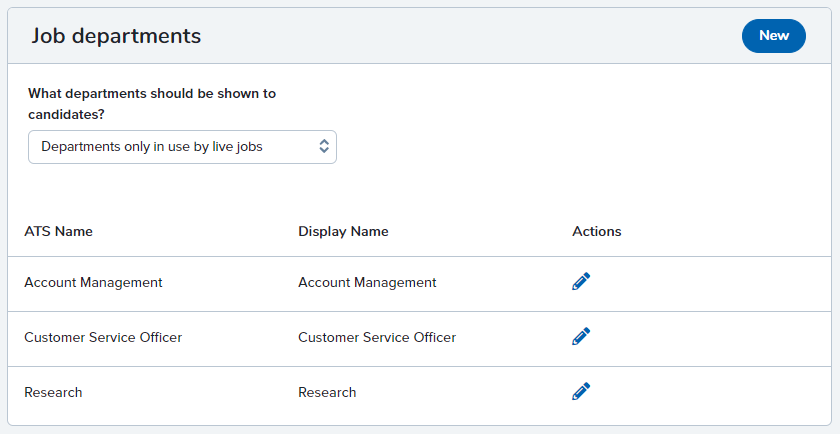840x434 pixels.
Task: Select the Research display name cell
Action: (x=327, y=392)
